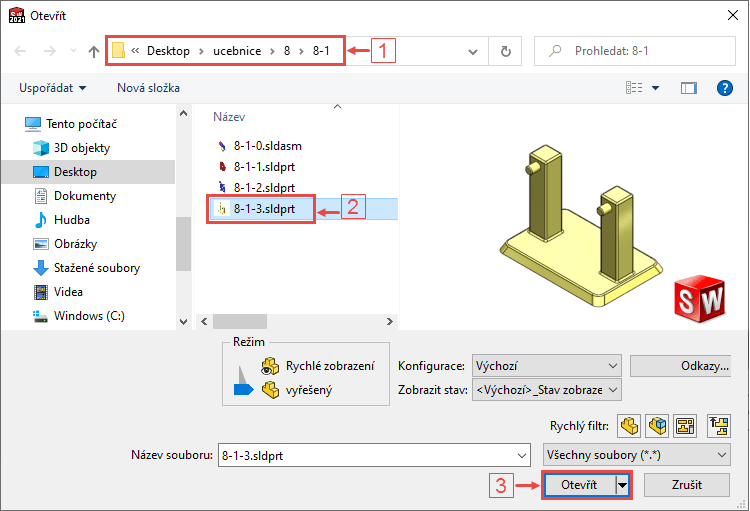Change the view layout icon
The width and height of the screenshot is (750, 511).
[x=634, y=88]
